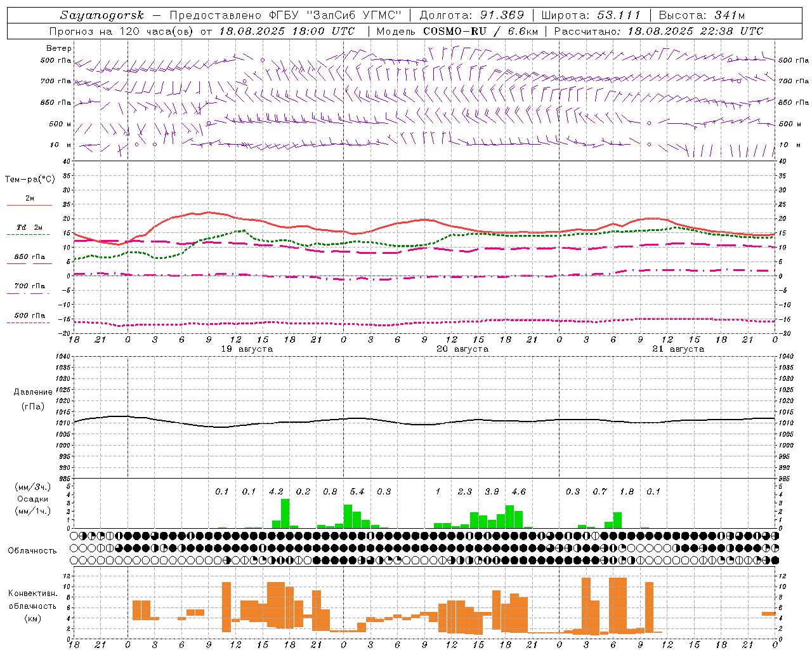Click the Sayanogorsk station title
This screenshot has height=650, width=812.
pos(102,15)
